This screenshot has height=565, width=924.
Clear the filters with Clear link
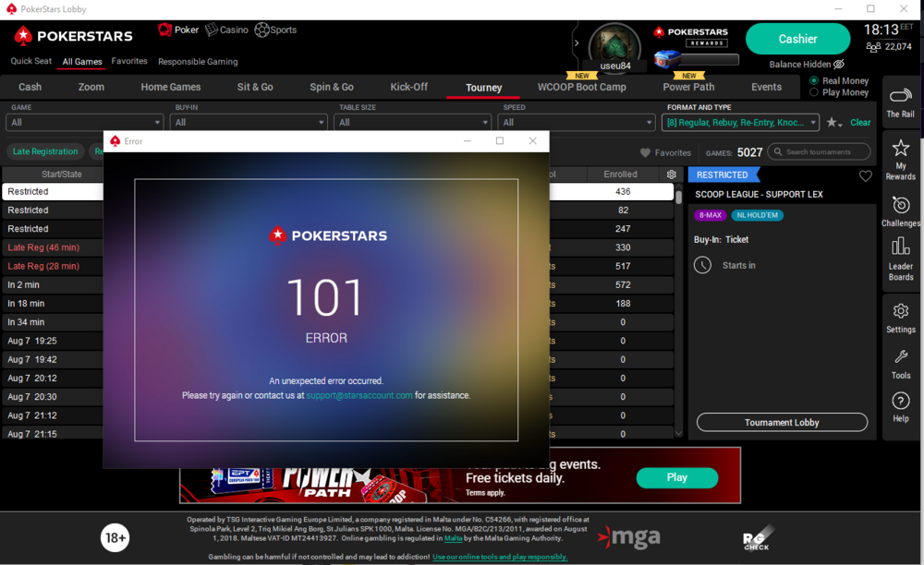pyautogui.click(x=860, y=123)
